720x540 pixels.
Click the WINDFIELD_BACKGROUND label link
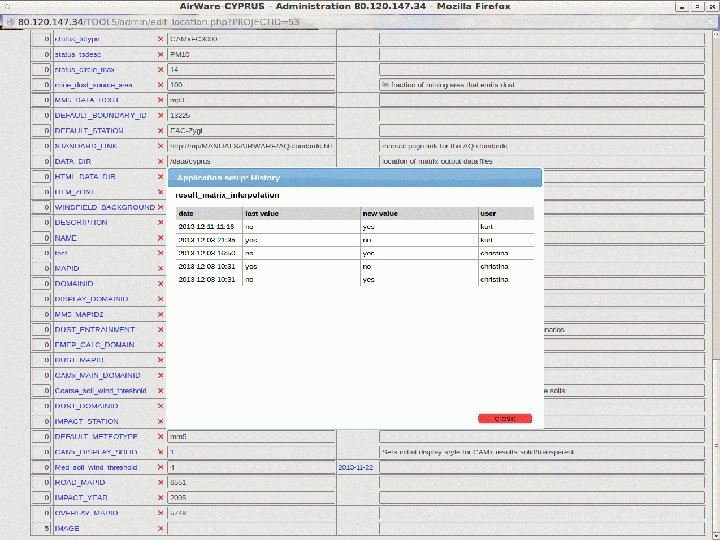click(x=104, y=207)
